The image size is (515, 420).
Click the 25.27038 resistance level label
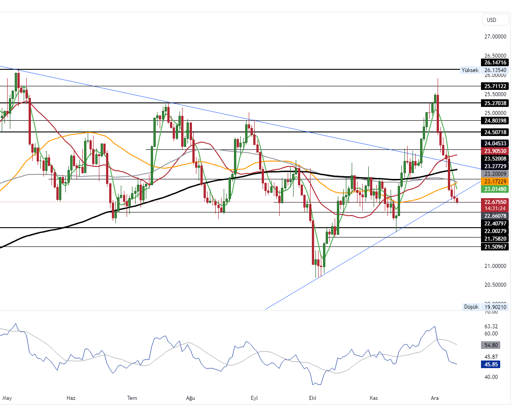coord(495,103)
